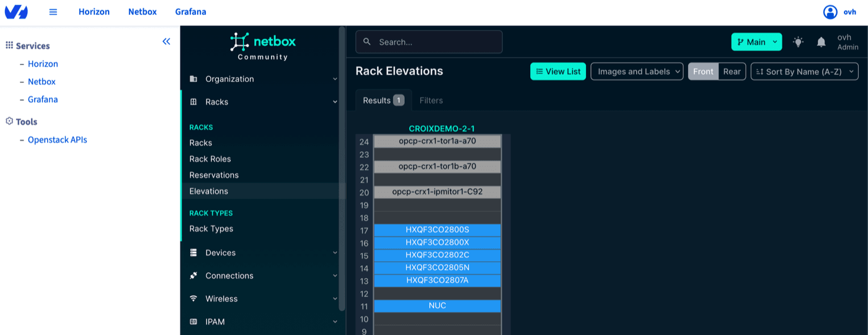Open the Main branch dropdown
The height and width of the screenshot is (335, 868).
click(756, 42)
